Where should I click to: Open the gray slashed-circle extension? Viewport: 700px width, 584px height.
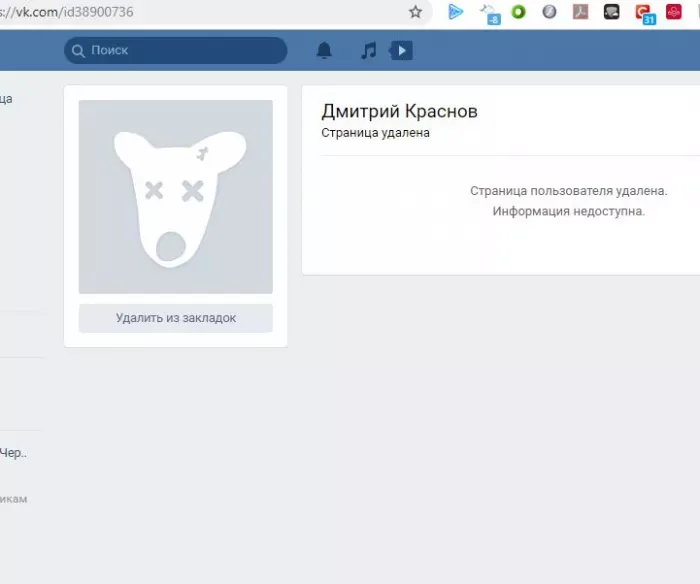[549, 12]
